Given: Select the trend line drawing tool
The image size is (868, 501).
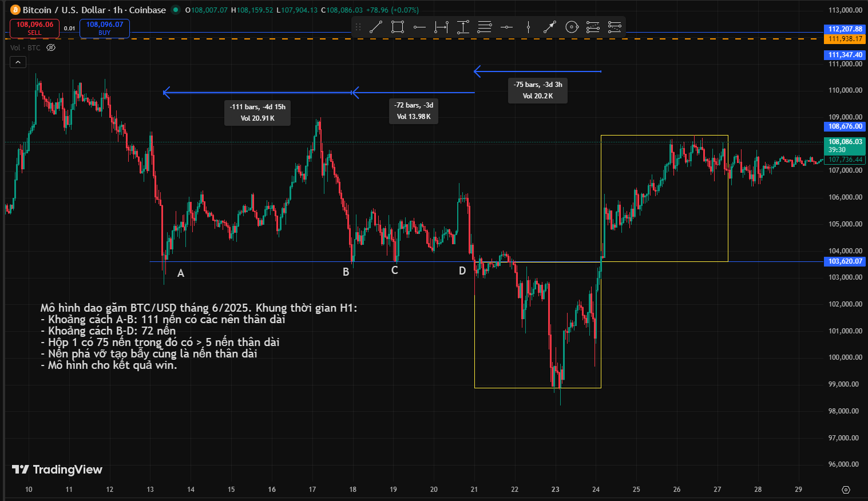Looking at the screenshot, I should (x=376, y=27).
